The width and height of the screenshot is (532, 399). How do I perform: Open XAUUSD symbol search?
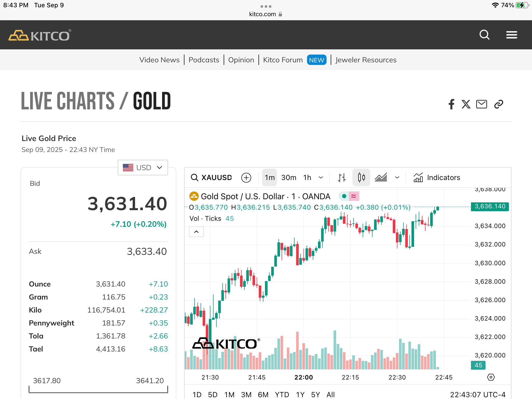pos(211,178)
